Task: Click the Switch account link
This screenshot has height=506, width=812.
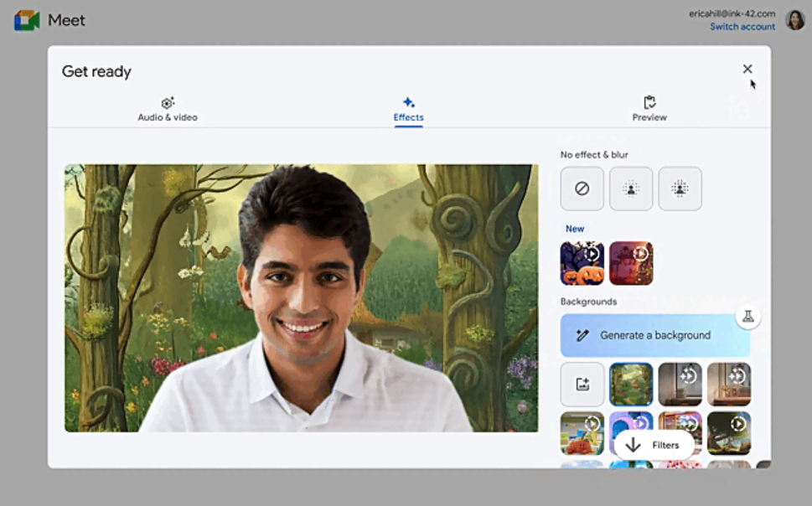Action: (742, 27)
